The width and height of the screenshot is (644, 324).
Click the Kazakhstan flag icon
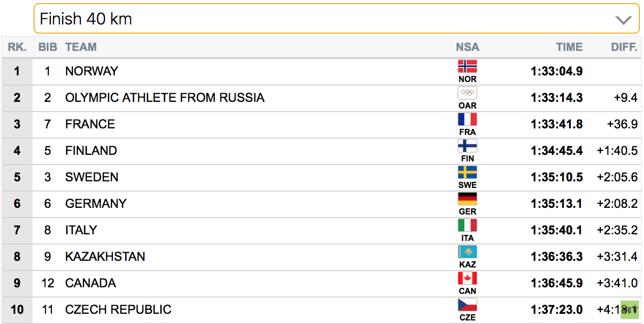click(467, 252)
